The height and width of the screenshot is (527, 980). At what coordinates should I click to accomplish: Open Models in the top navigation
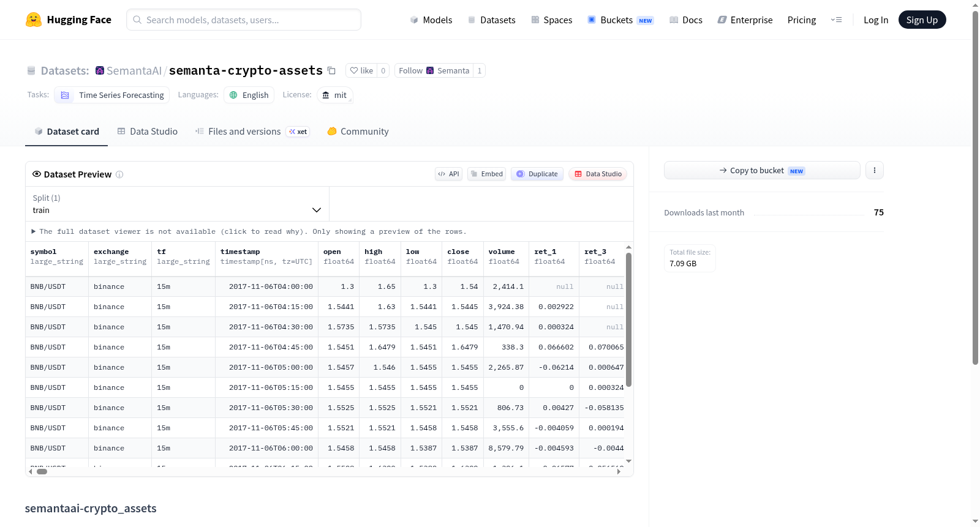coord(431,20)
